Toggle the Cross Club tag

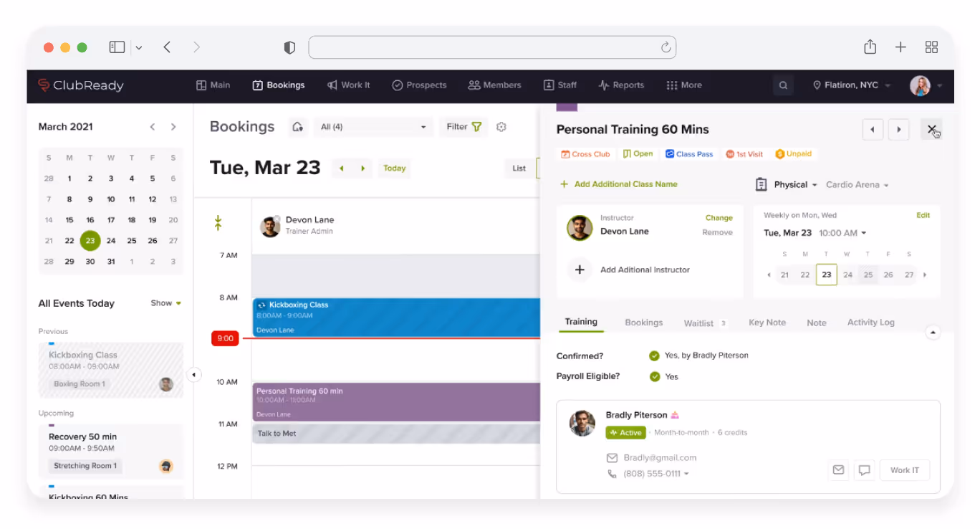tap(585, 154)
